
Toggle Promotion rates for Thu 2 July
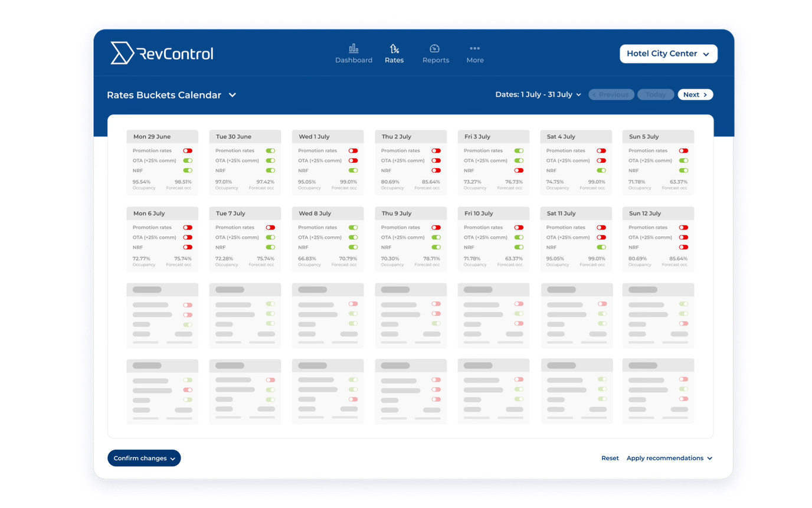[436, 151]
